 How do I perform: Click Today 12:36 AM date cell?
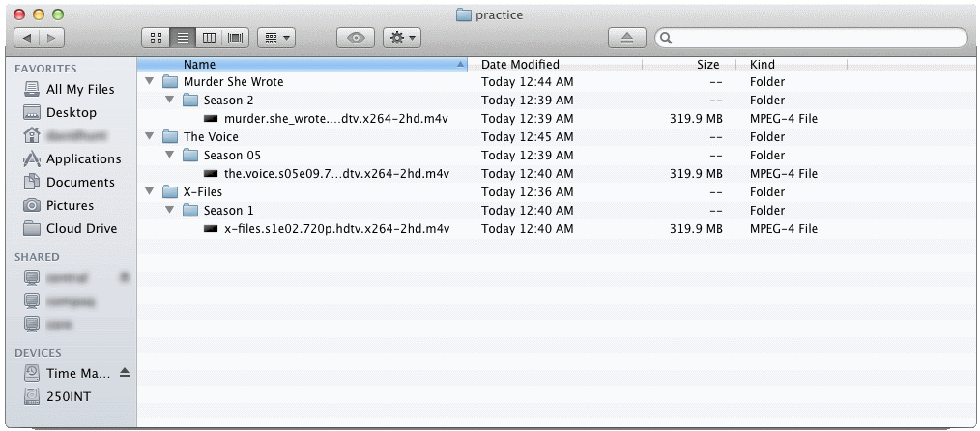[527, 191]
